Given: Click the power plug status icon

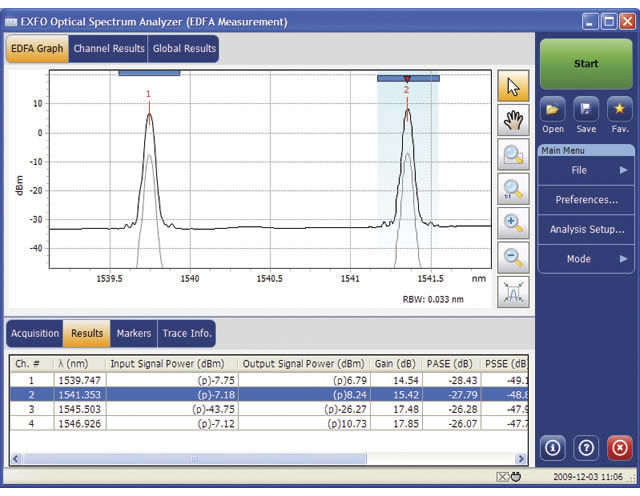Looking at the screenshot, I should (x=516, y=476).
